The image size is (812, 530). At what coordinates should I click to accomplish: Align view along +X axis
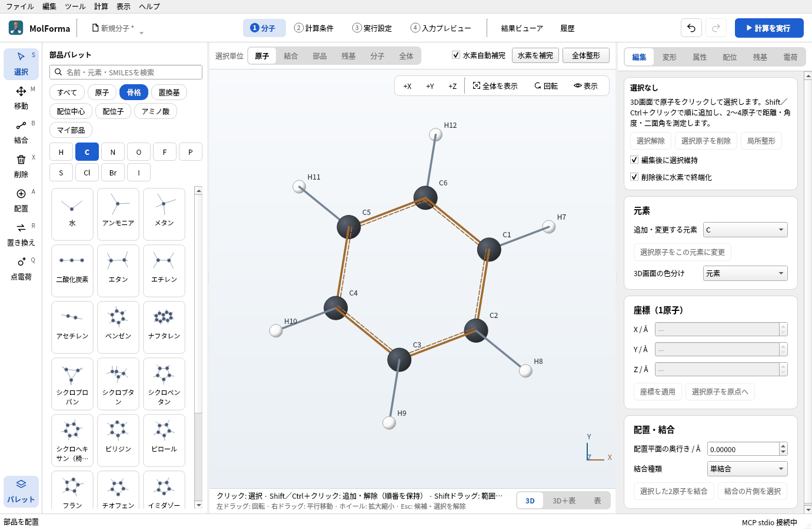pyautogui.click(x=407, y=86)
